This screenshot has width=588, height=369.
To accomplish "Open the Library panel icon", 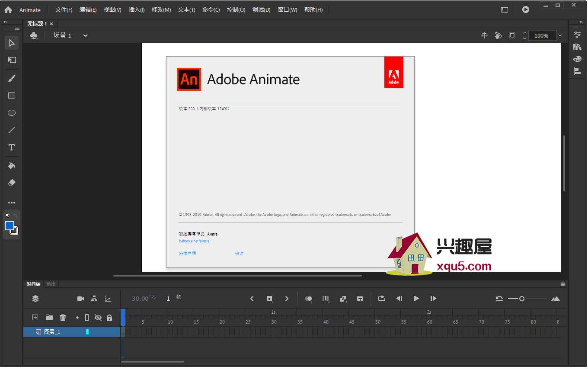I will [577, 47].
